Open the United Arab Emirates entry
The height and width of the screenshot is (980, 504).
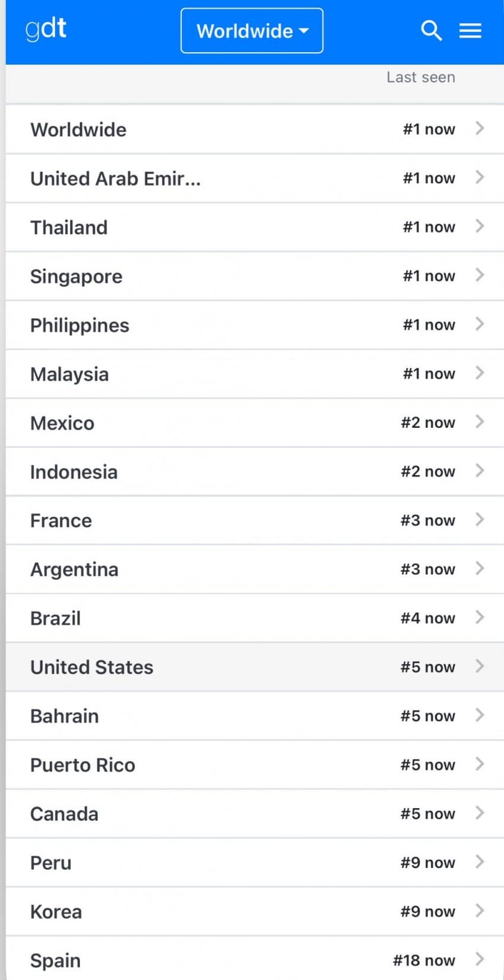point(116,178)
